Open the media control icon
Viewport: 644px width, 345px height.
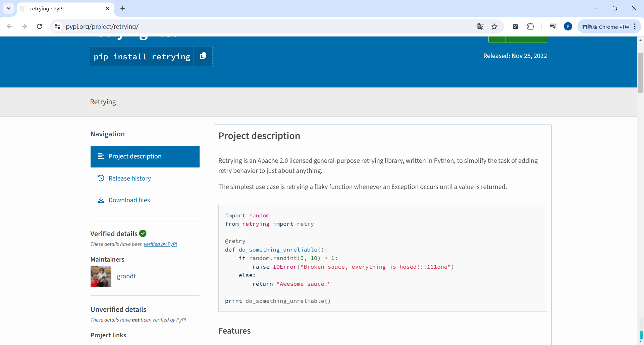coord(553,26)
